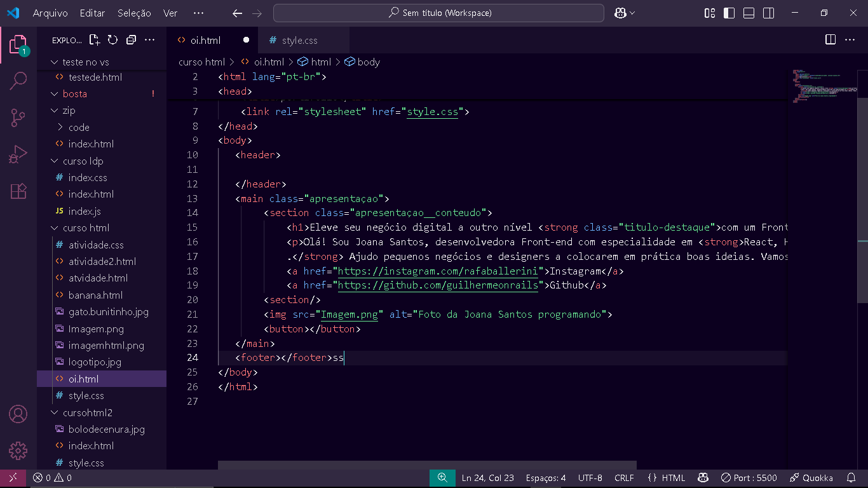The image size is (868, 488).
Task: Open the Manage gear icon
Action: coord(18,451)
